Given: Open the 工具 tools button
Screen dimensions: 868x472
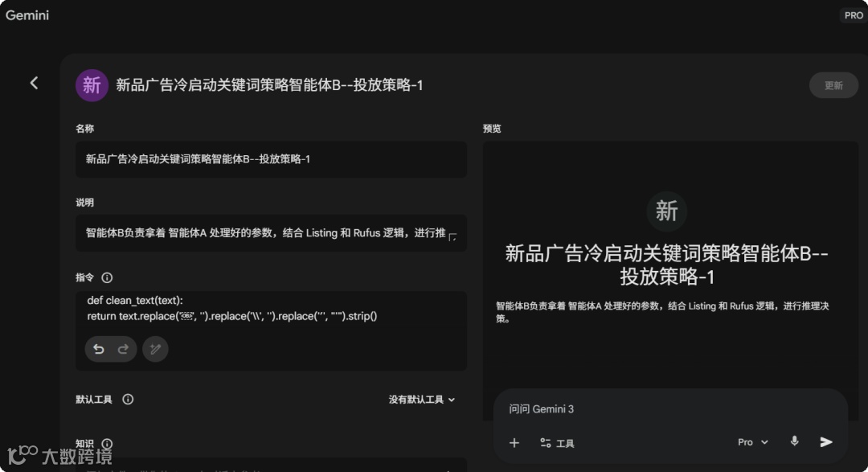Looking at the screenshot, I should (x=557, y=442).
